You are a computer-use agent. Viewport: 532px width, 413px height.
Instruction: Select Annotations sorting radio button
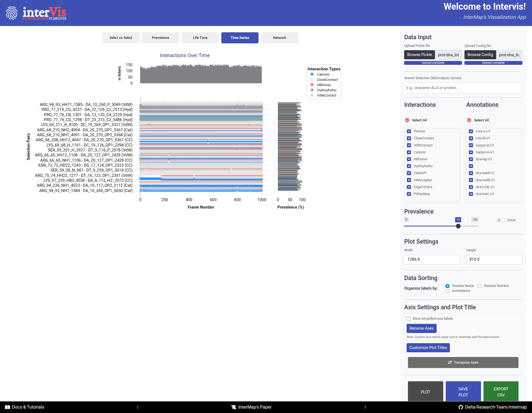[x=447, y=291]
